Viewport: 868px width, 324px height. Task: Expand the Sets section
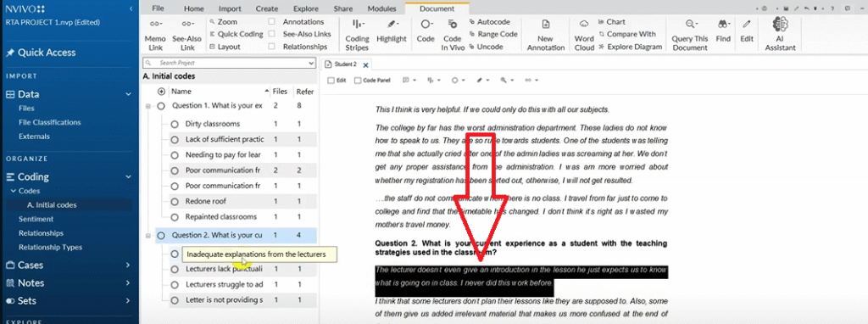[x=129, y=301]
